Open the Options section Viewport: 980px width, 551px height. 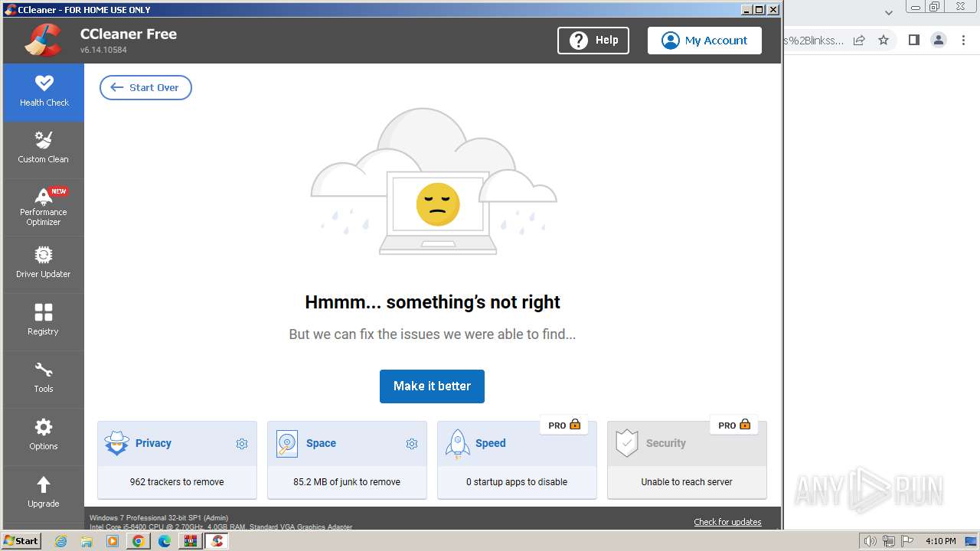click(44, 437)
